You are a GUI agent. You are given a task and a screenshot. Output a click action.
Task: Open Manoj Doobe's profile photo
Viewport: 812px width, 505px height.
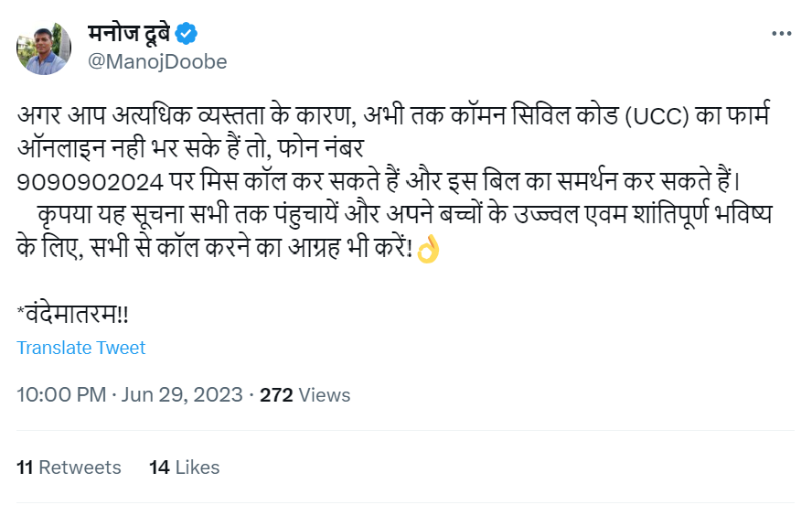click(44, 47)
